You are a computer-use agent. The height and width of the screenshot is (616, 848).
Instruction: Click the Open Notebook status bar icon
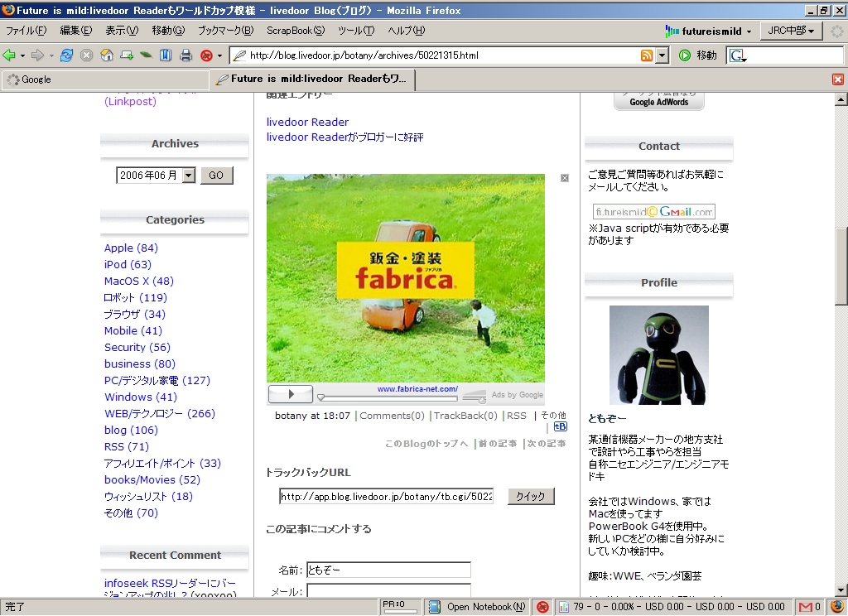click(x=434, y=607)
